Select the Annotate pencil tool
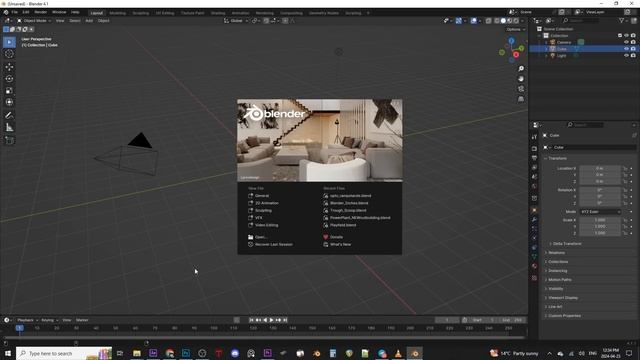Image resolution: width=640 pixels, height=360 pixels. tap(9, 116)
